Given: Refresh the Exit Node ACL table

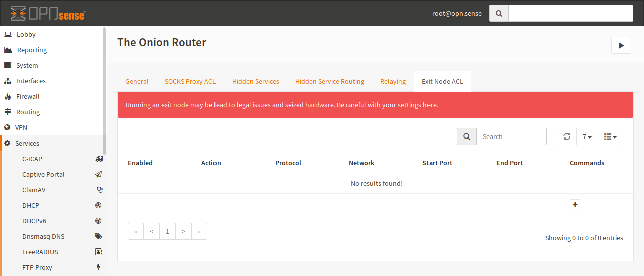Looking at the screenshot, I should tap(567, 136).
